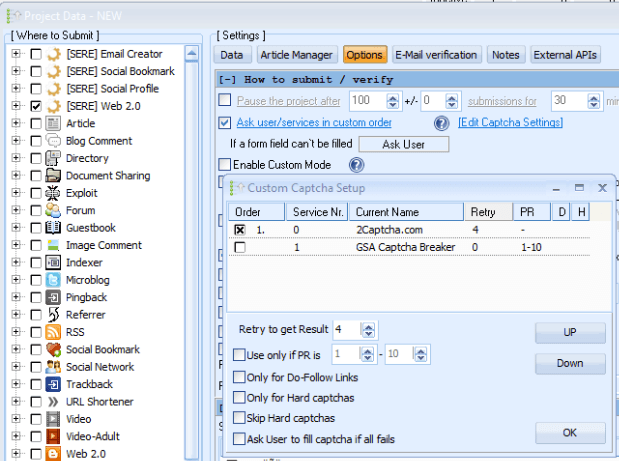Check the Article engine checkbox
The image size is (619, 461).
(x=36, y=124)
